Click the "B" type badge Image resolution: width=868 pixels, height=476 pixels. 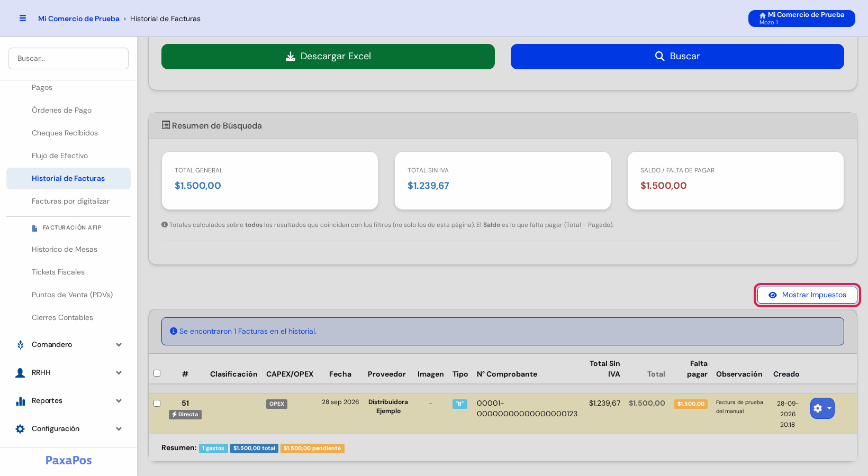click(x=460, y=404)
